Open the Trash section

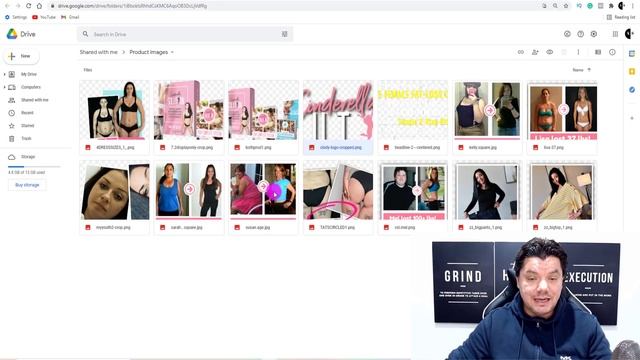(26, 139)
